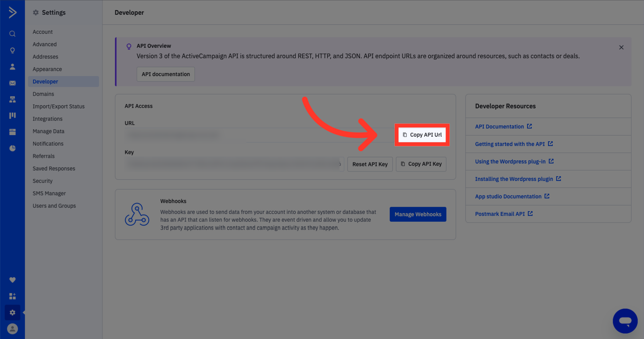Click external icon beside Getting started with the API
Image resolution: width=644 pixels, height=339 pixels.
[x=550, y=144]
